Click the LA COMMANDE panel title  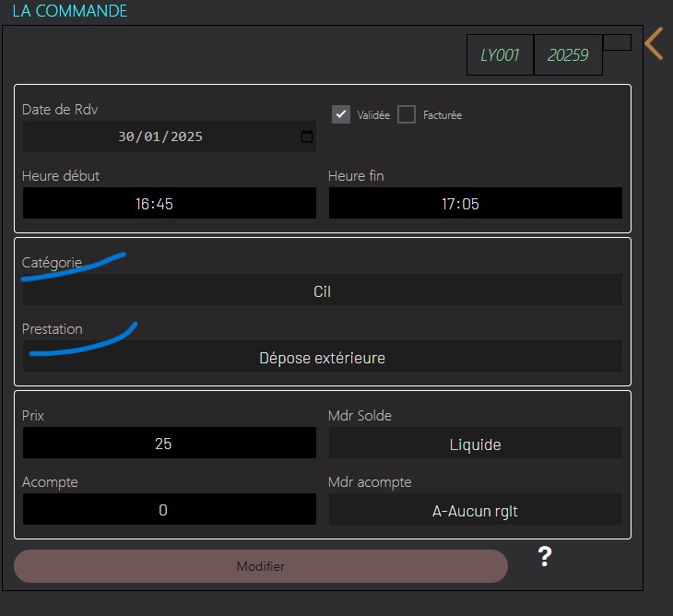pos(70,12)
